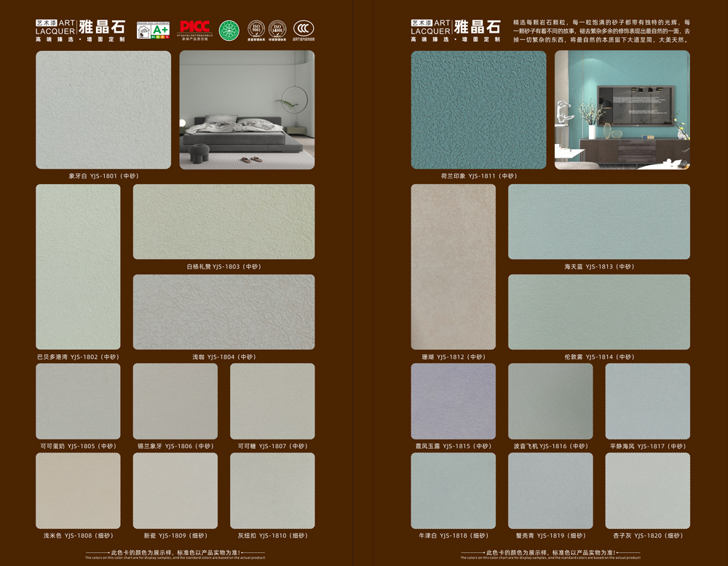
Task: Pick the YJS-1815 lavender swatch
Action: [453, 402]
